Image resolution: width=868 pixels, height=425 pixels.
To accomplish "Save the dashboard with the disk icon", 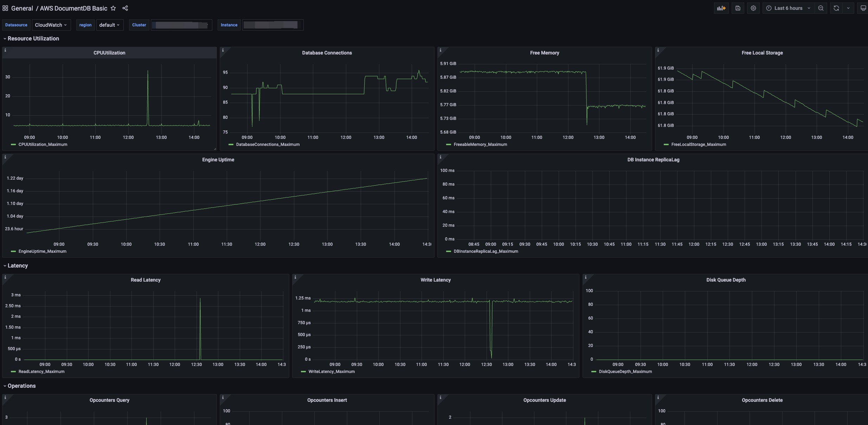I will tap(738, 8).
